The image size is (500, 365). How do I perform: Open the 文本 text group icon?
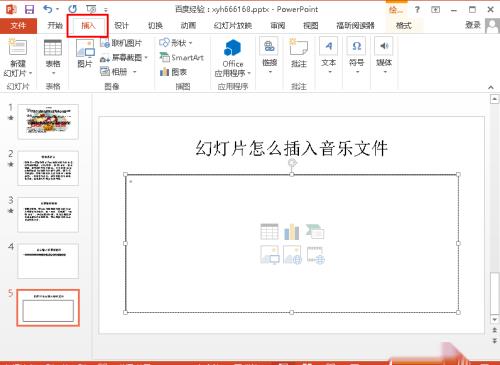[x=329, y=47]
